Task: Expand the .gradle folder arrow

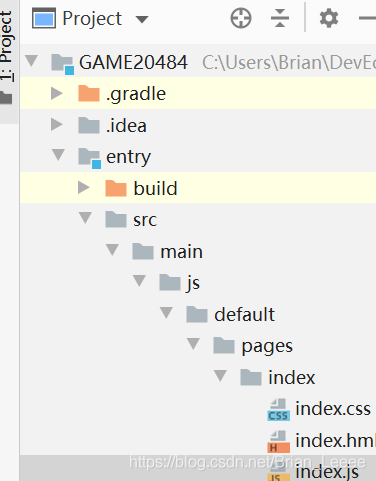Action: click(x=57, y=93)
